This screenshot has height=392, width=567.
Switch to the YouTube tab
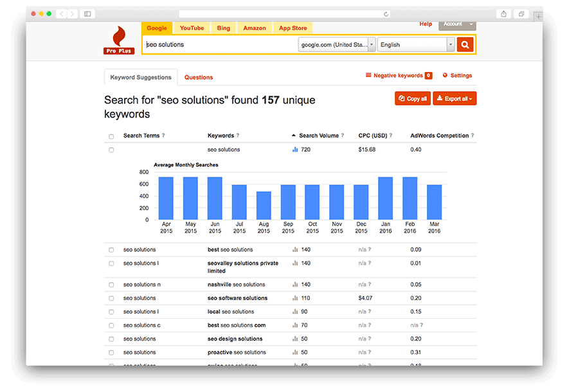point(191,28)
